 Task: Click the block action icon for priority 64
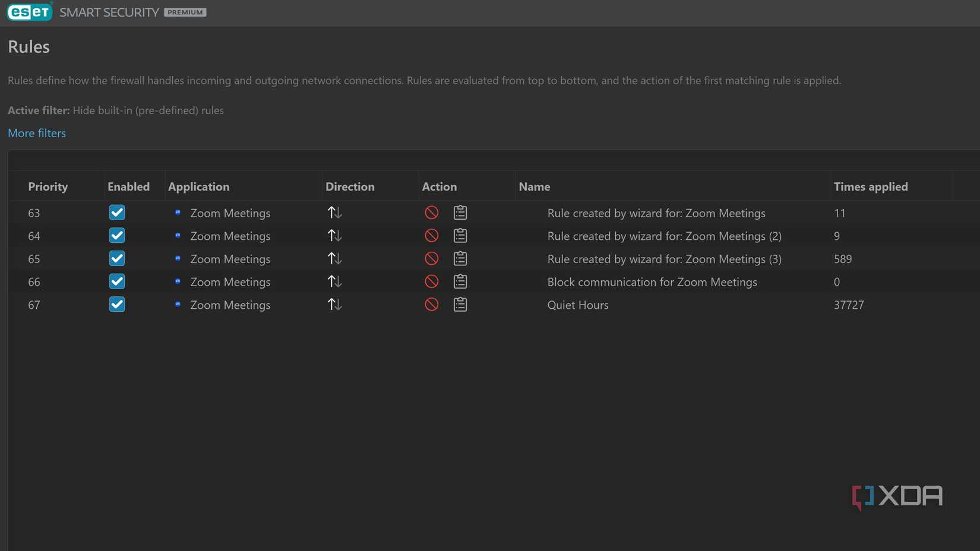(x=432, y=236)
